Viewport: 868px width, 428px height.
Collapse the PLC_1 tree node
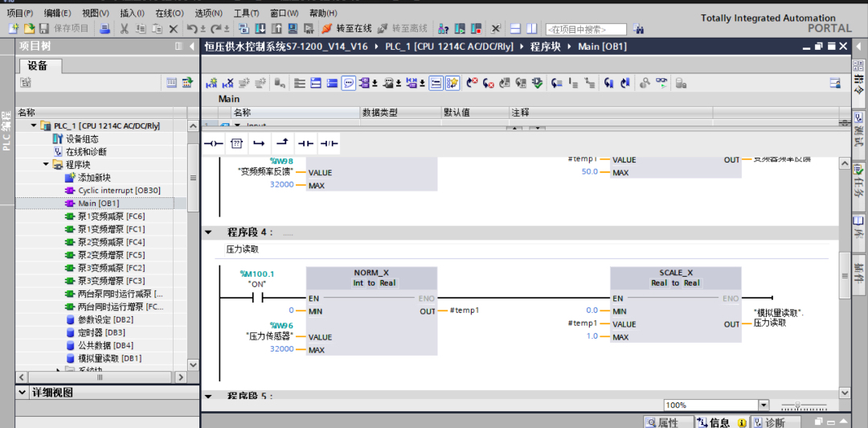[34, 126]
